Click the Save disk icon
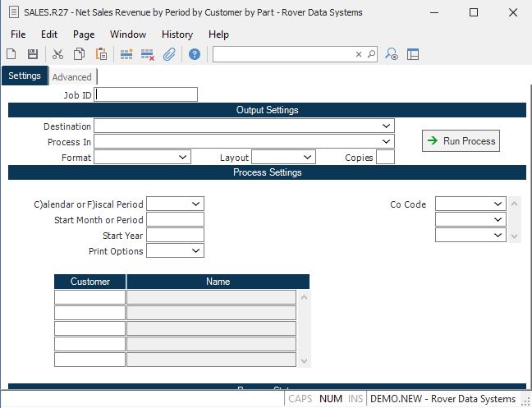 pos(33,54)
